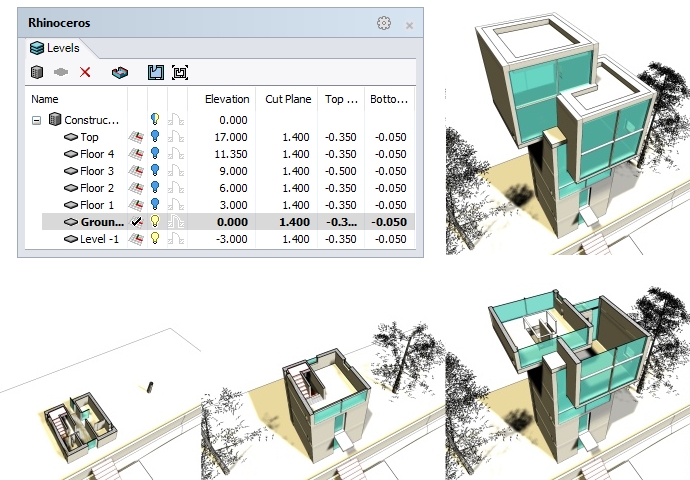Click the red X delete icon

coord(85,72)
